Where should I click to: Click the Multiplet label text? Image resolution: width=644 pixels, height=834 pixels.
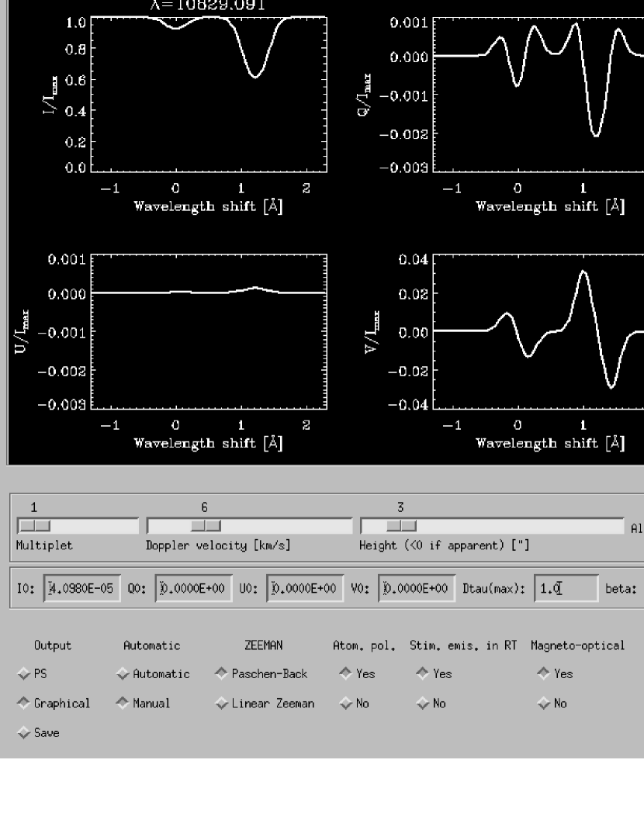[44, 545]
